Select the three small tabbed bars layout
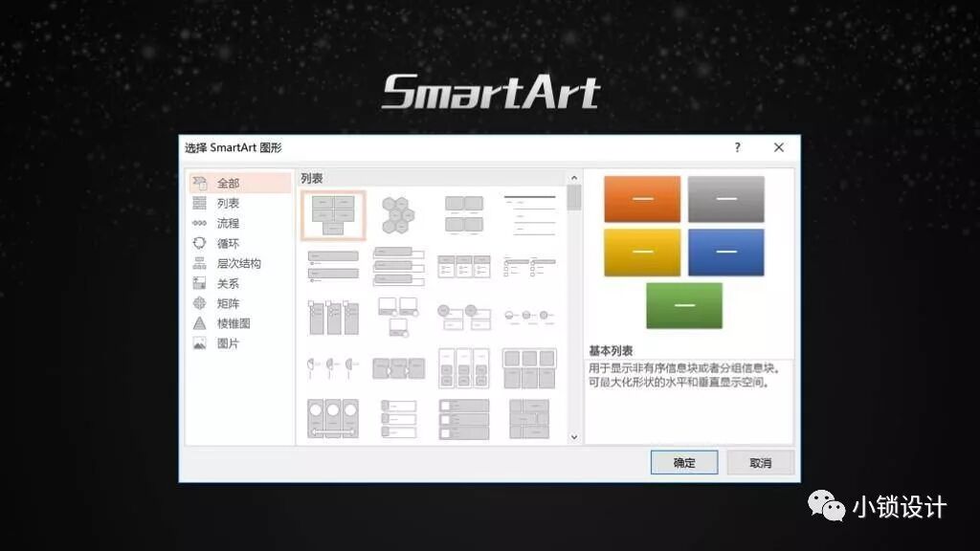The height and width of the screenshot is (551, 980). [x=398, y=419]
